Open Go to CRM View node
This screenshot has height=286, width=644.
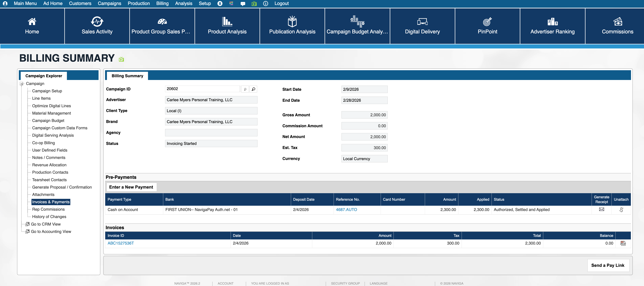[x=46, y=224]
